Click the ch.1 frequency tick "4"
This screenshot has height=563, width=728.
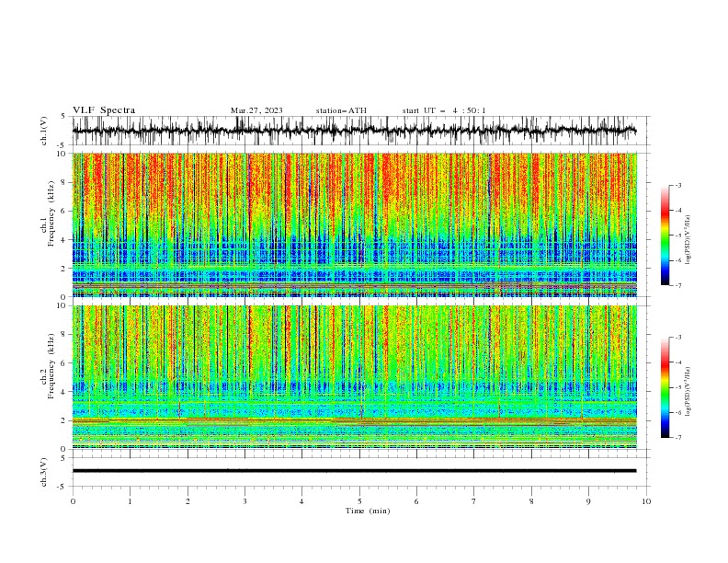[x=63, y=240]
